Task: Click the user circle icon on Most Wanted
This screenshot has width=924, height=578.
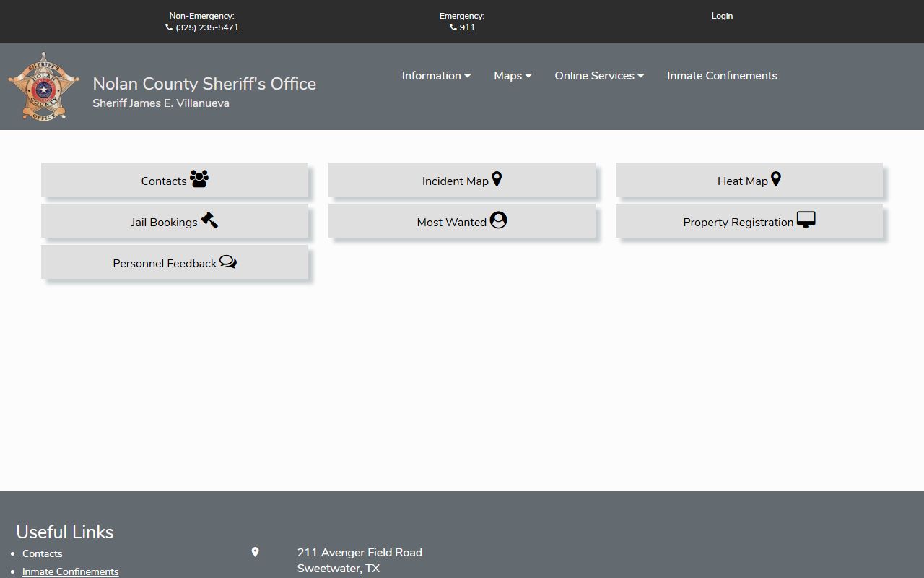Action: point(498,220)
